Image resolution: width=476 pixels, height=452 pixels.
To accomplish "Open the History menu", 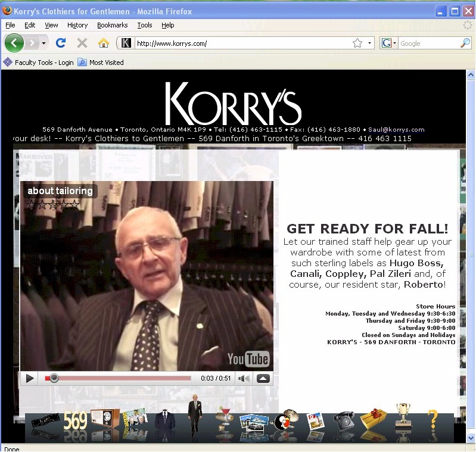I will click(x=77, y=25).
